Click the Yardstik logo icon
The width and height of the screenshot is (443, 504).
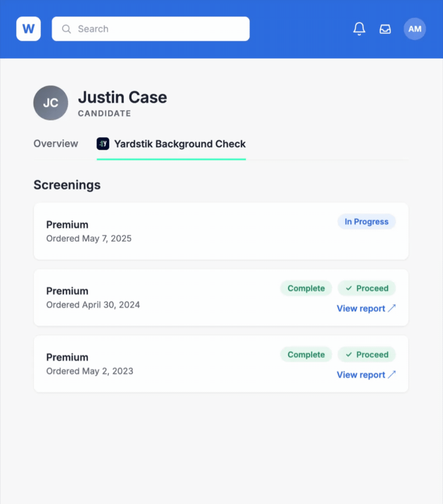103,144
